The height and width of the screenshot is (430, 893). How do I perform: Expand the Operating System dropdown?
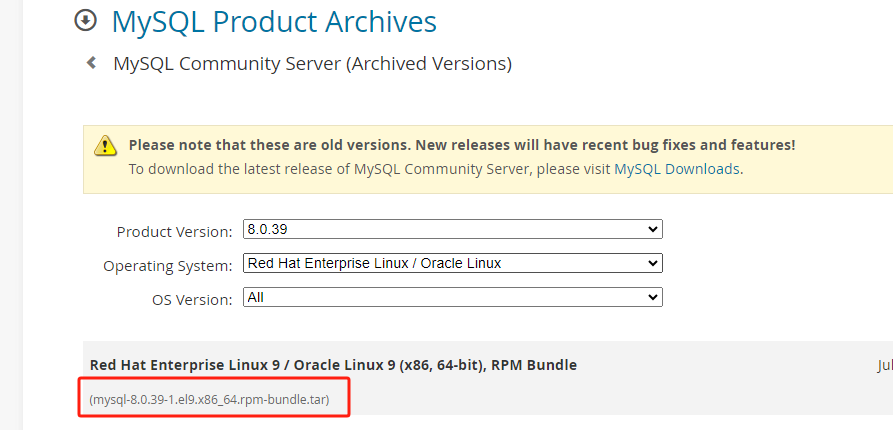(452, 264)
